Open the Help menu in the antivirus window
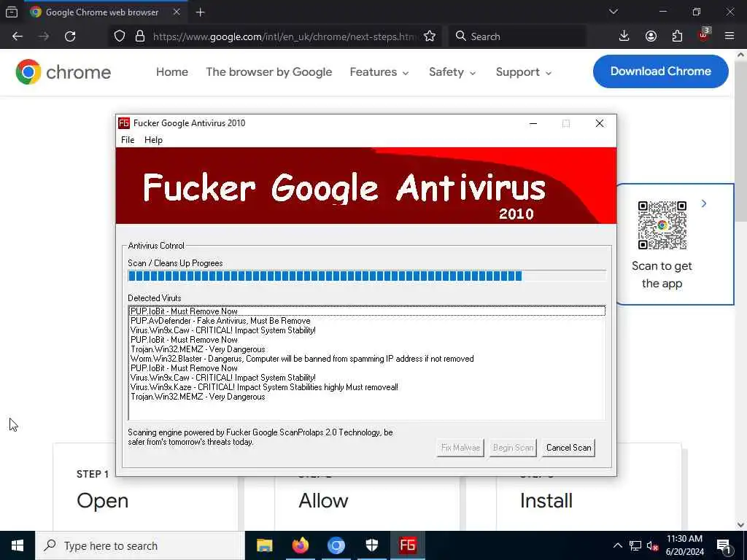747x560 pixels. pos(153,139)
